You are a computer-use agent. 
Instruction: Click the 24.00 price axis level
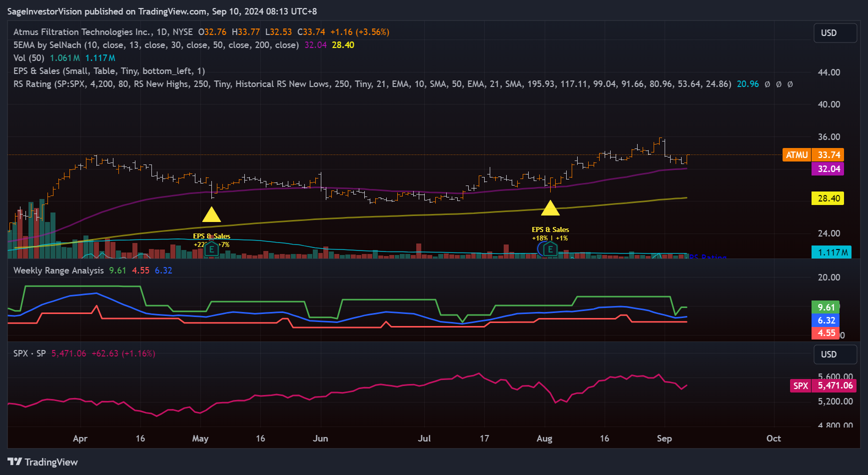click(x=829, y=233)
